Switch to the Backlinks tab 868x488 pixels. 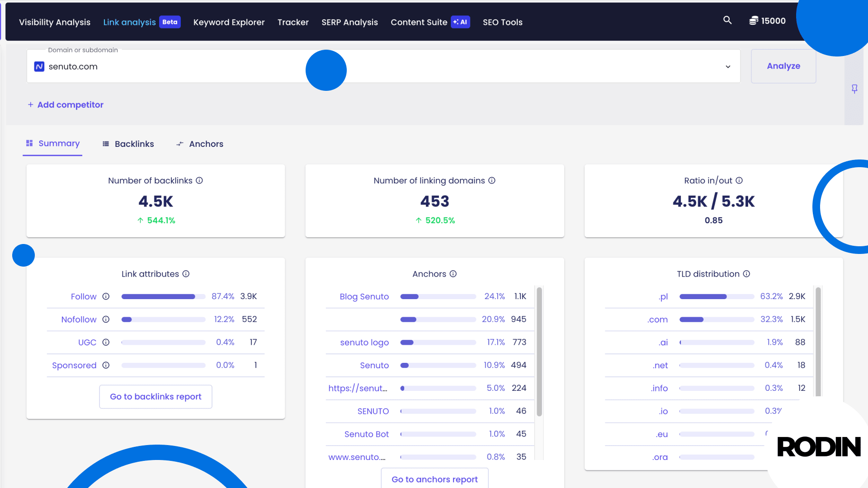pos(128,144)
